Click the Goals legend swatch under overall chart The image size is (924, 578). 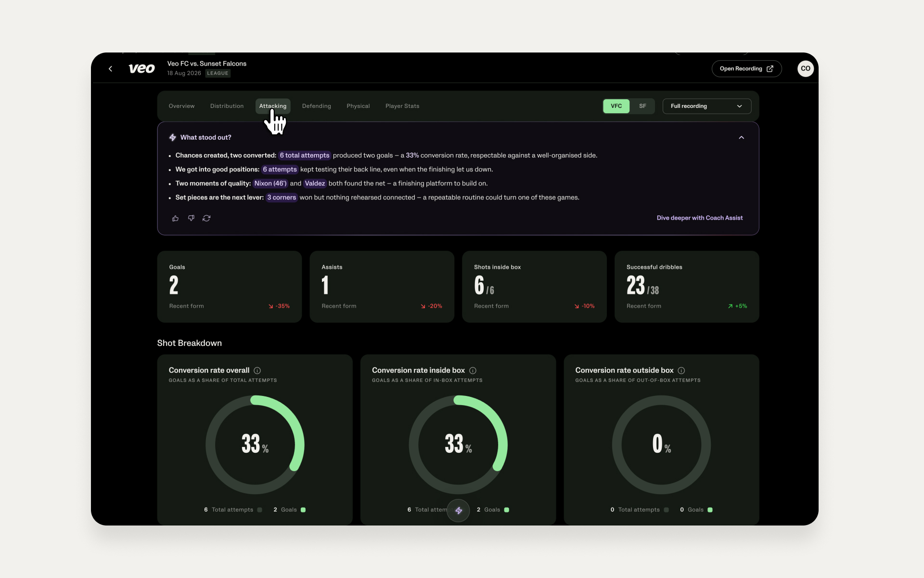(x=303, y=510)
